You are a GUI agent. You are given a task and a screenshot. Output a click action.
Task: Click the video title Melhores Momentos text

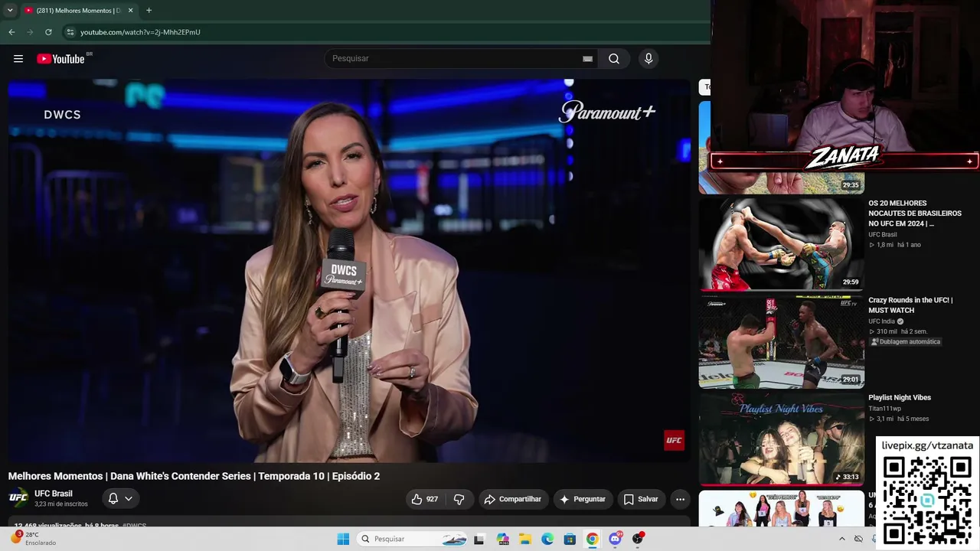click(x=194, y=476)
